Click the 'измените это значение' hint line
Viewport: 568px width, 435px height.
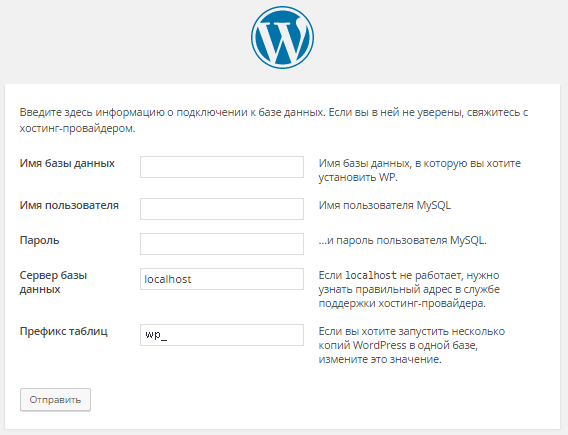[380, 359]
